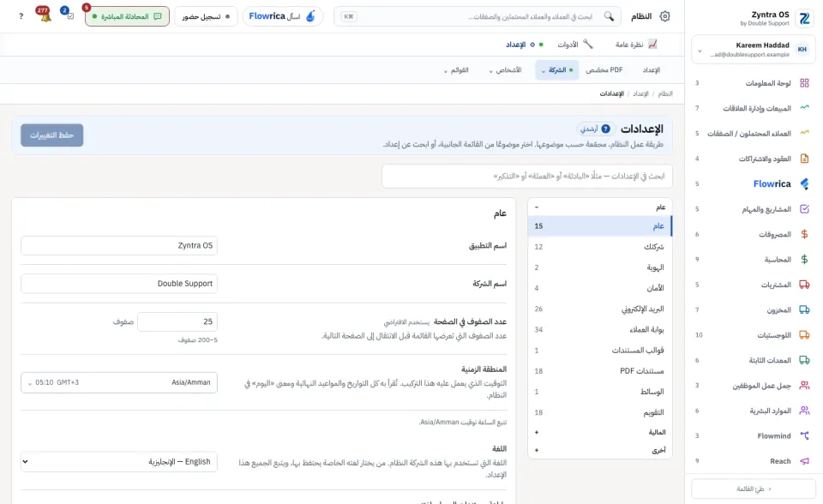Switch to the top الإعداد tab
The height and width of the screenshot is (504, 823).
pos(524,44)
